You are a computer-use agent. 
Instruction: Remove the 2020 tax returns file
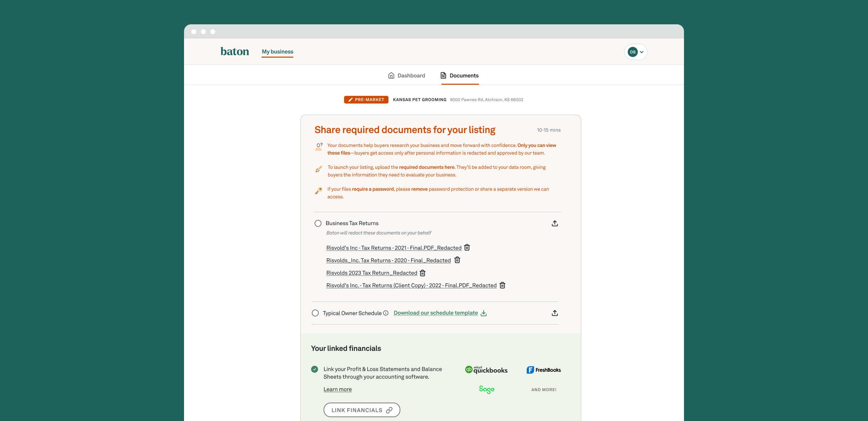point(457,260)
